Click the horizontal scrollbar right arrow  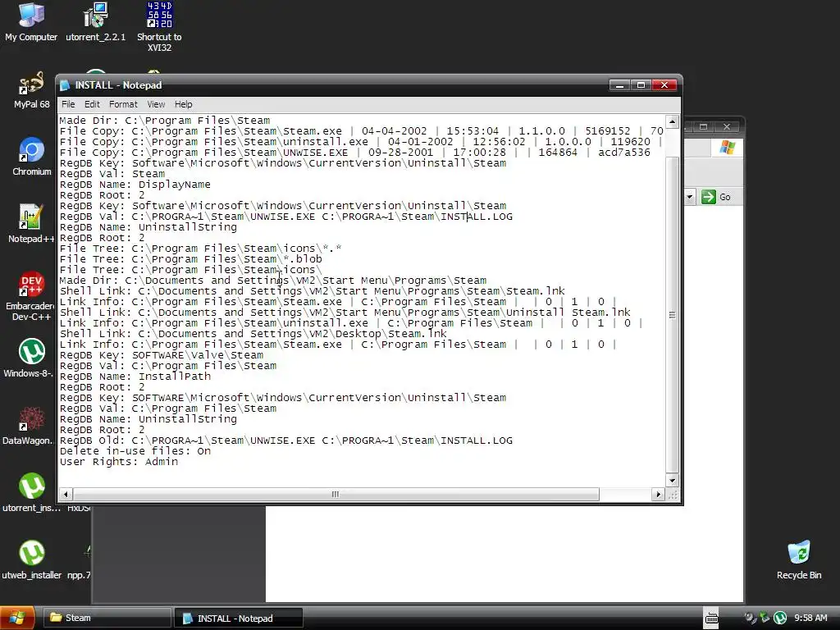(659, 494)
